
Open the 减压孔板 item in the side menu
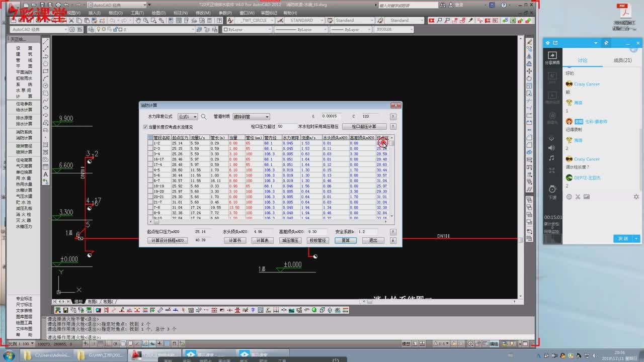tap(24, 208)
